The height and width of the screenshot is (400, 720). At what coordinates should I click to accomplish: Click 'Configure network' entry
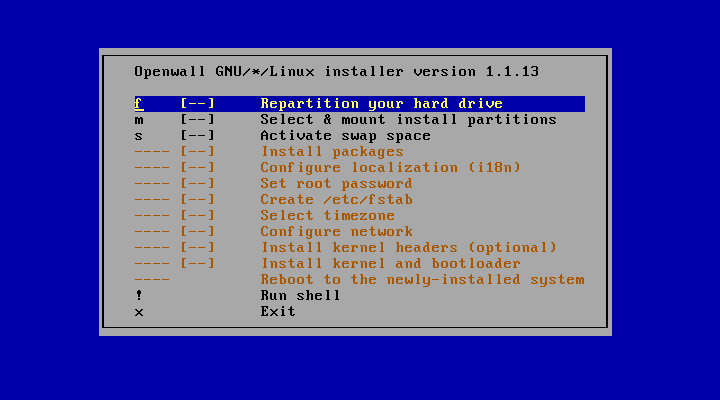tap(332, 232)
